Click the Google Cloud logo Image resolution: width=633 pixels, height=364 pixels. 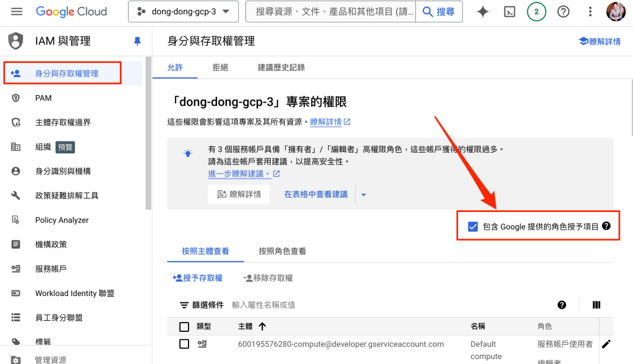pyautogui.click(x=72, y=12)
